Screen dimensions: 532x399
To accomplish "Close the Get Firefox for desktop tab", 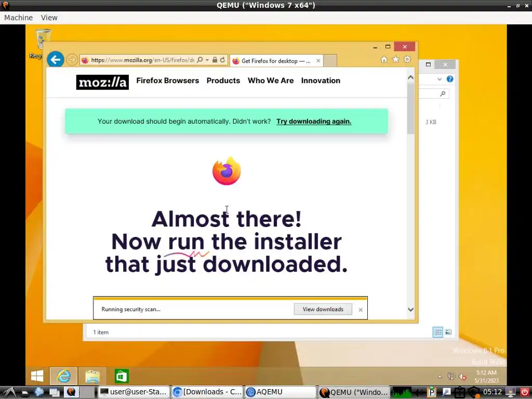I will coord(318,61).
